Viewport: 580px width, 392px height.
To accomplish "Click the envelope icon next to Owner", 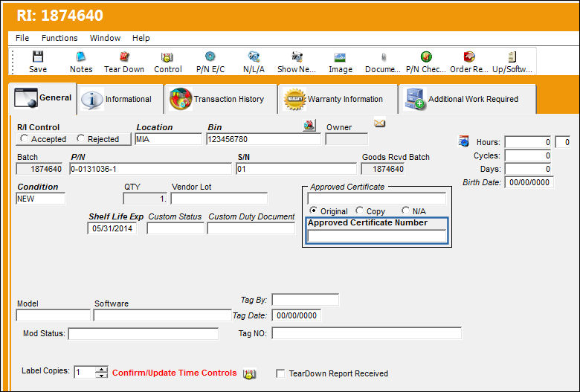I will [379, 123].
